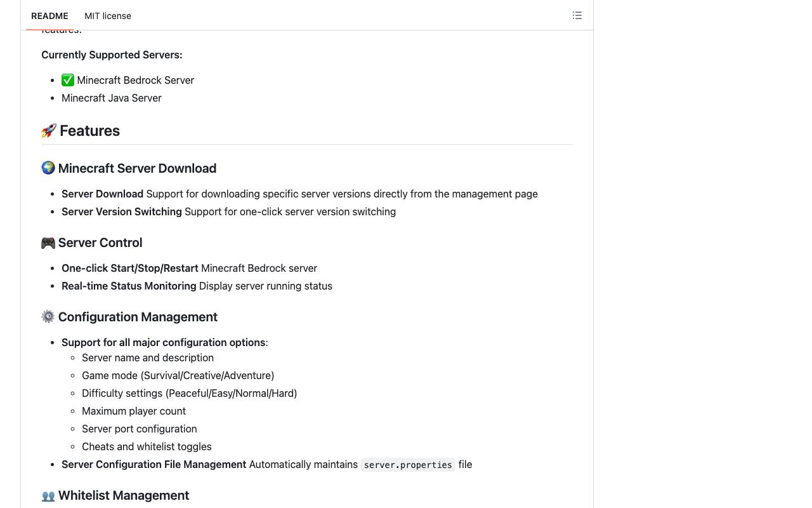The height and width of the screenshot is (508, 812).
Task: Click the green checkmark beside Minecraft Bedrock Server
Action: (68, 80)
